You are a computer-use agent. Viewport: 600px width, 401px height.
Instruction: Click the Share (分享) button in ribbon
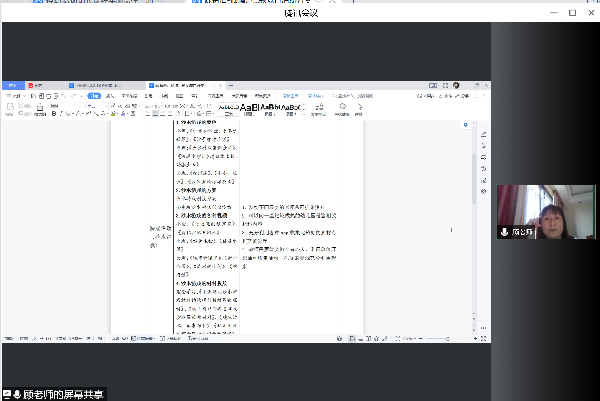463,96
